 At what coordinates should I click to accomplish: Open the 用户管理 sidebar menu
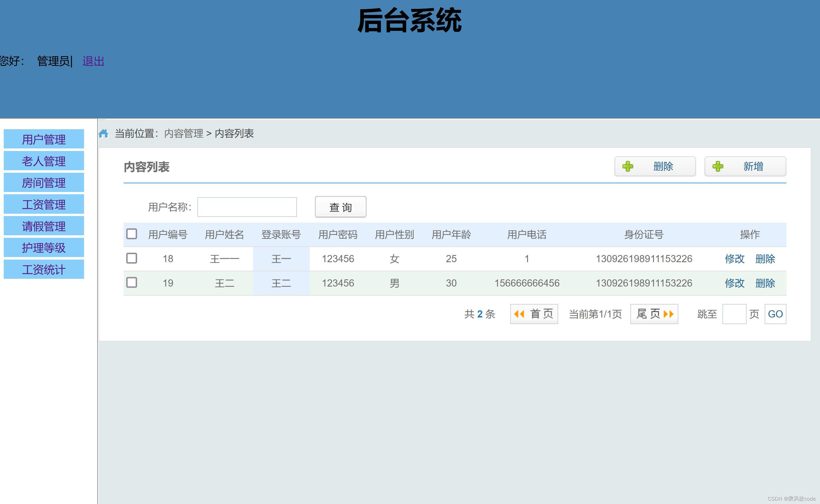click(44, 139)
